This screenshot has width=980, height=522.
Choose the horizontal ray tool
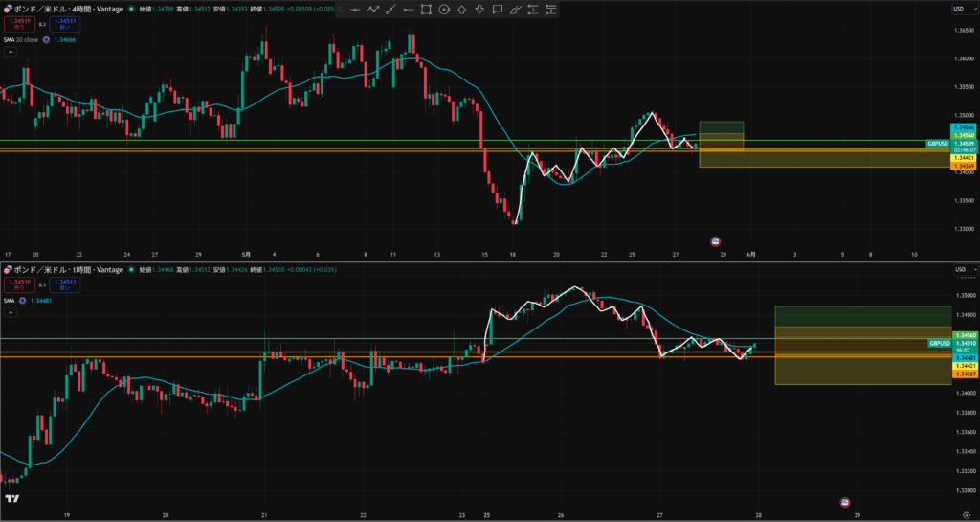[x=408, y=10]
